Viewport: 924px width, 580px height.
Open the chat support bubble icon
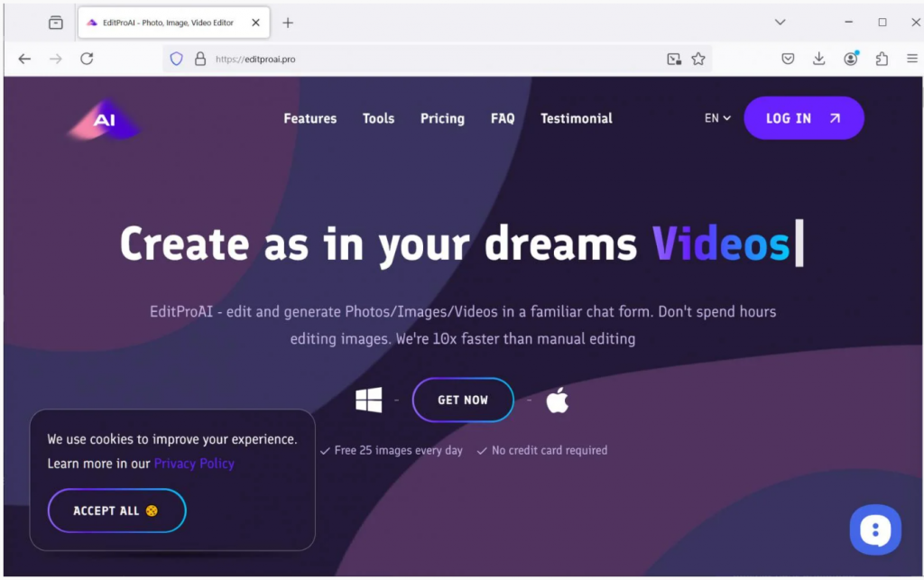click(x=875, y=530)
